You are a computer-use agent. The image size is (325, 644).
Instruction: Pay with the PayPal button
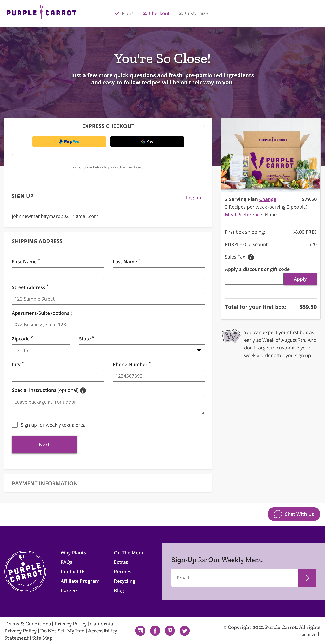coord(69,141)
